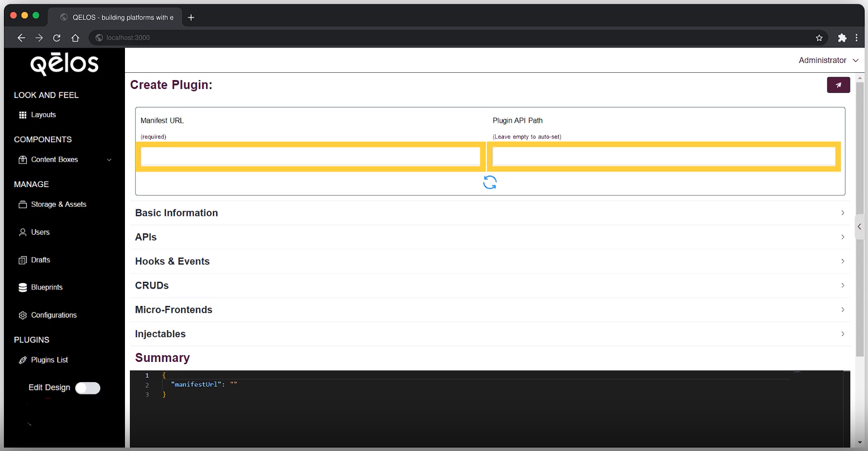Image resolution: width=868 pixels, height=451 pixels.
Task: Expand the Content Boxes submenu chevron
Action: 109,160
